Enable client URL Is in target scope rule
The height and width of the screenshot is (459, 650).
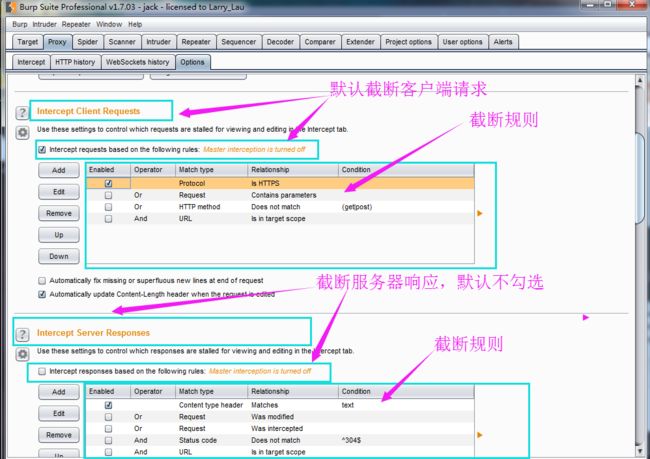point(108,219)
